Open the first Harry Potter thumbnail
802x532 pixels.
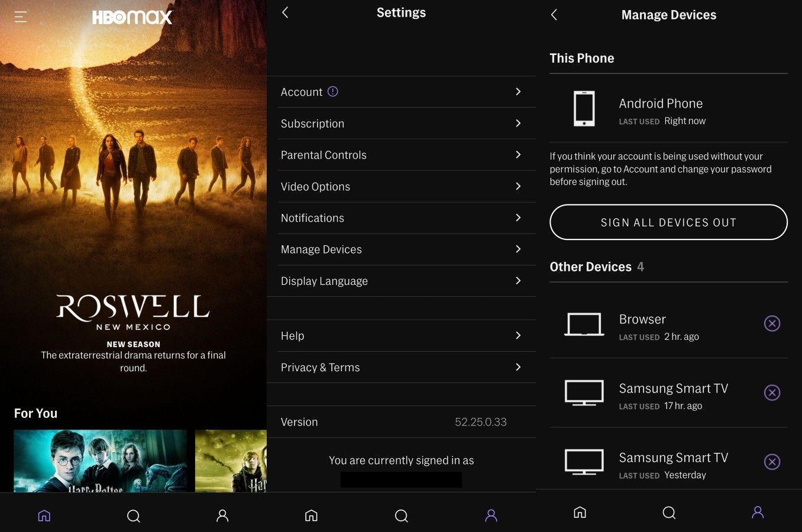pos(100,461)
